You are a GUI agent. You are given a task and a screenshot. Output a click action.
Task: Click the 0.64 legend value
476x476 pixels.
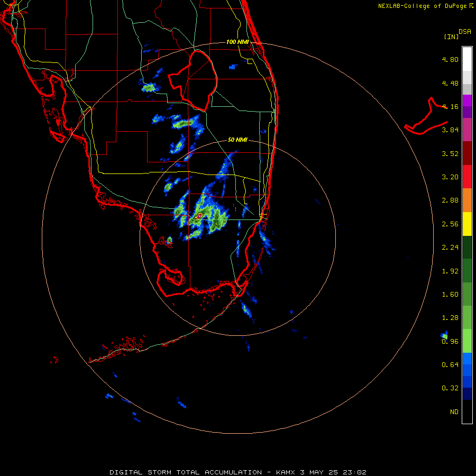click(x=450, y=364)
